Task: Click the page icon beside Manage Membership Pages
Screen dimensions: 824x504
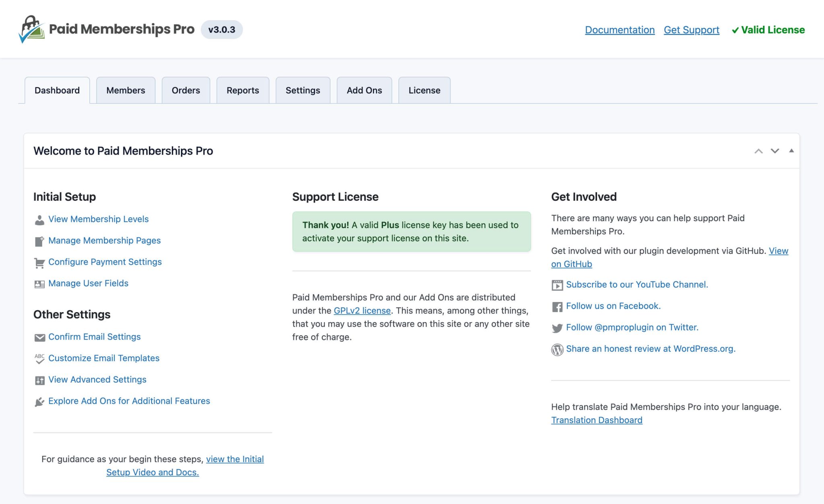Action: [x=39, y=241]
